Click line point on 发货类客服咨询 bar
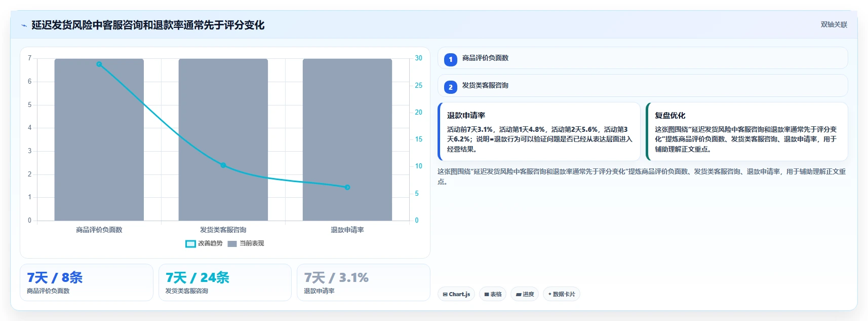 tap(223, 165)
